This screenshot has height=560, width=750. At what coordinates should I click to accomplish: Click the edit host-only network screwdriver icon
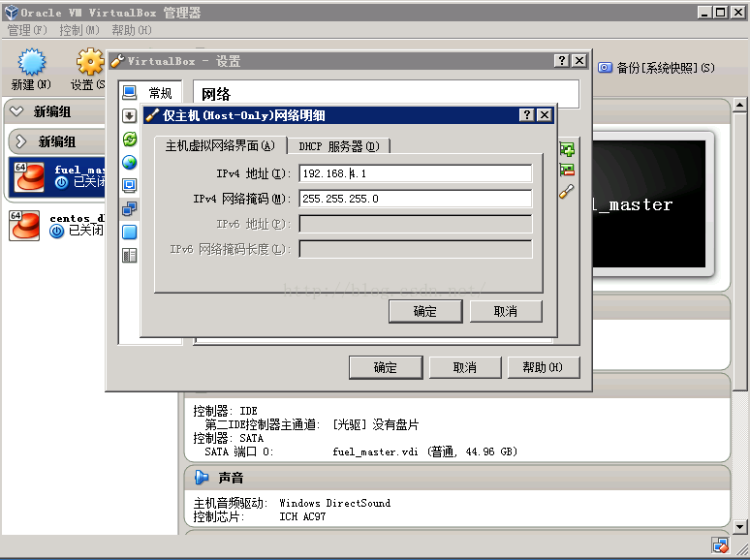pos(567,191)
